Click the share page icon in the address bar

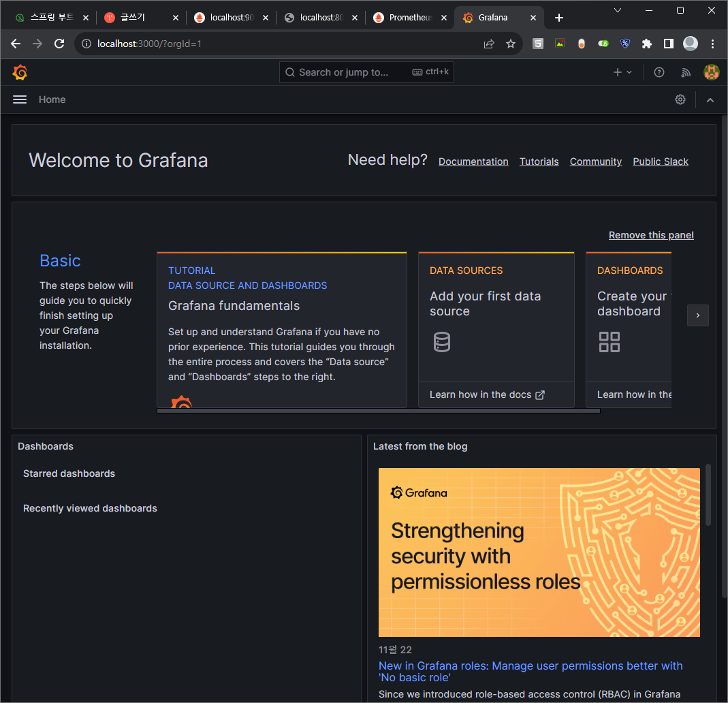488,44
